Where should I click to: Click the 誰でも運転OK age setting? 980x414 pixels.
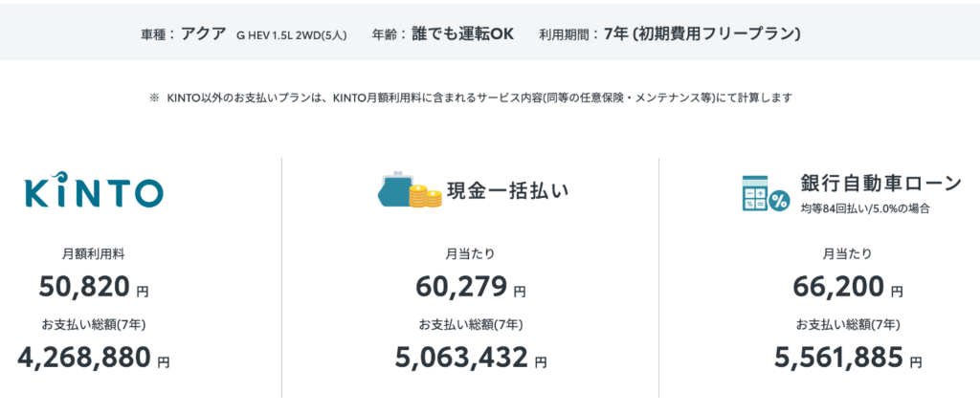pyautogui.click(x=462, y=33)
